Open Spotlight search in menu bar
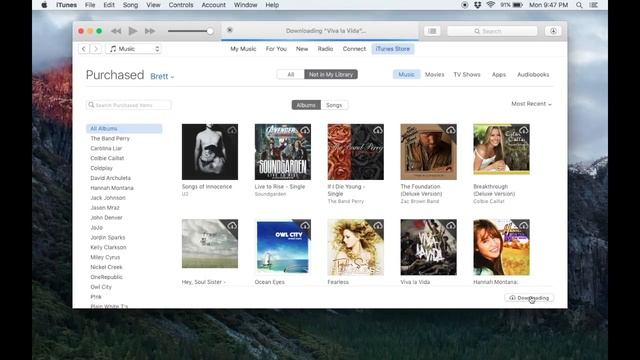Viewport: 640px width, 360px height. point(579,5)
